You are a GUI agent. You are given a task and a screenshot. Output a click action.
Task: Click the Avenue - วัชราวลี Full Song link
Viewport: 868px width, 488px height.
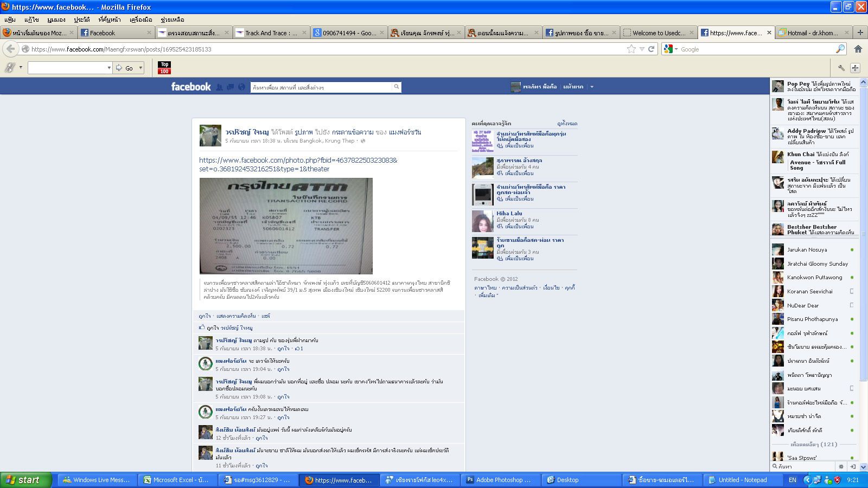[818, 165]
